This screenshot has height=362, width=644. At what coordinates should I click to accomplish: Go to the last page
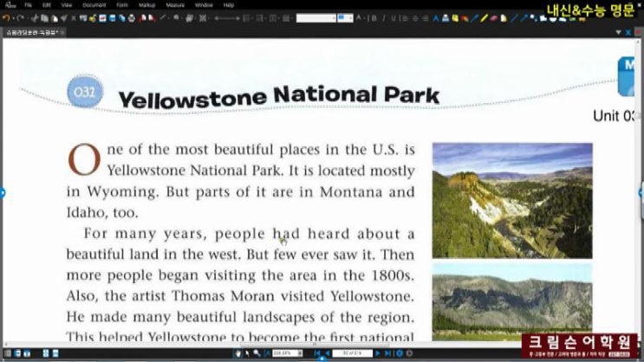[387, 353]
